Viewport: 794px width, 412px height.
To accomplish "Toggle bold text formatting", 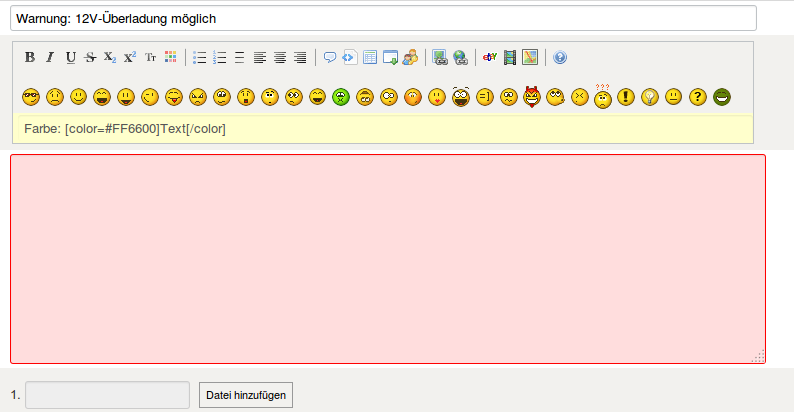I will (30, 58).
